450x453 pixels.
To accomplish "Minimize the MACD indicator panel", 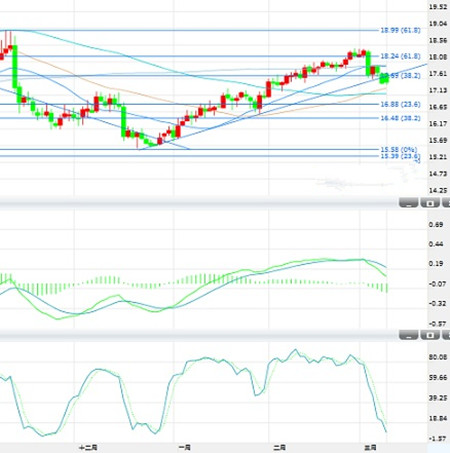I will point(408,203).
